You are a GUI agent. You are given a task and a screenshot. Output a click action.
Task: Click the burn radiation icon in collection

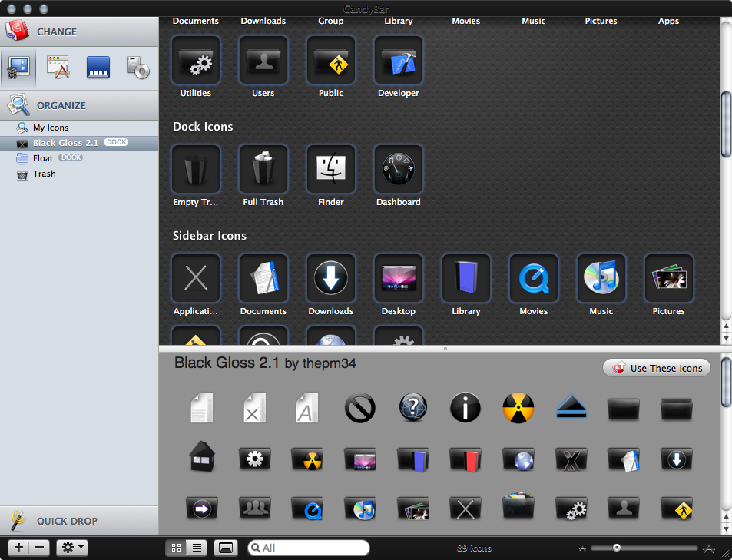[x=518, y=408]
